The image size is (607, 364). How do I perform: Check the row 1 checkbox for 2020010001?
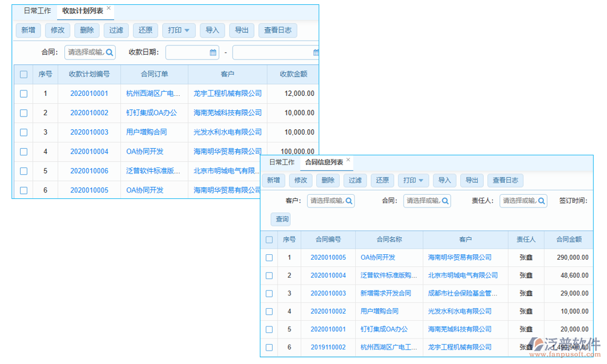pos(23,93)
